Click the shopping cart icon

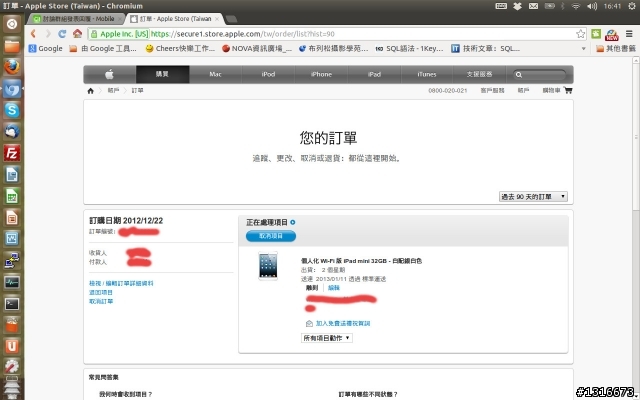tap(568, 90)
